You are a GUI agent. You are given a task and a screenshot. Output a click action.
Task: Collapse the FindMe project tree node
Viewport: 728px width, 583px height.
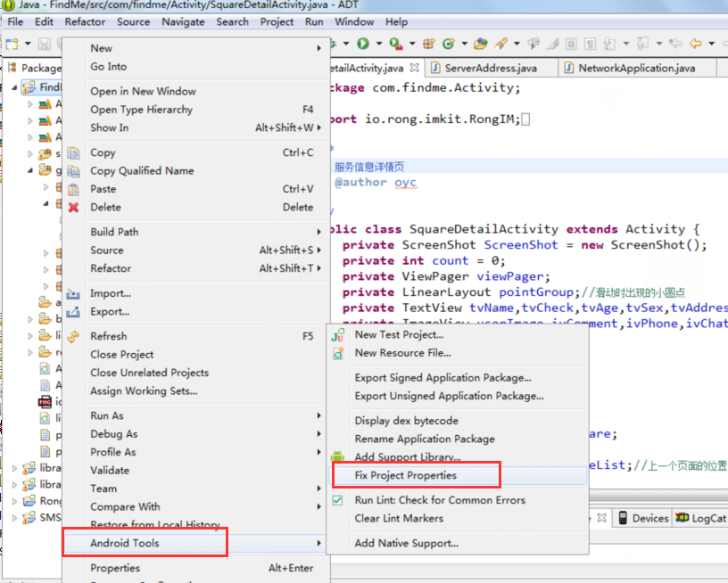click(14, 87)
